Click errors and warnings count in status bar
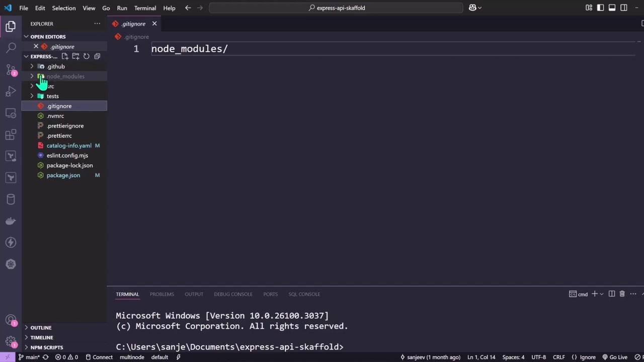The height and width of the screenshot is (362, 644). [66, 357]
